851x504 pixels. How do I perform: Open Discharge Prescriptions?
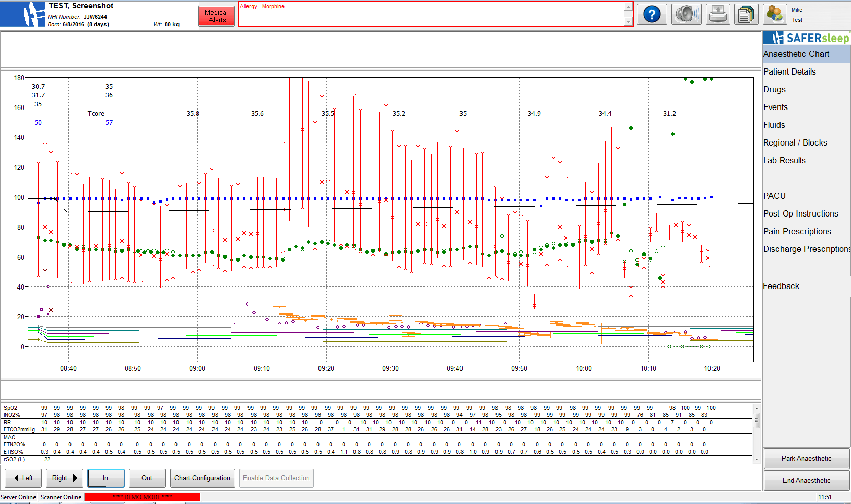pyautogui.click(x=806, y=249)
